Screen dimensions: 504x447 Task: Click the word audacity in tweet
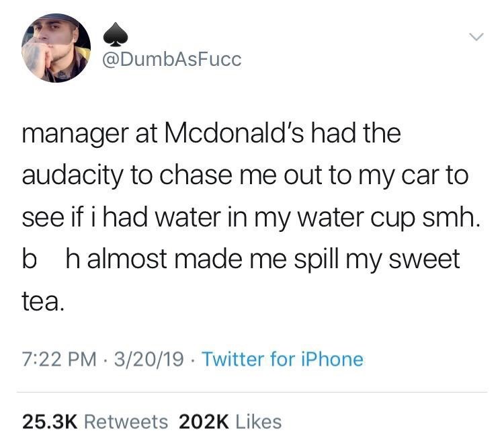click(73, 177)
